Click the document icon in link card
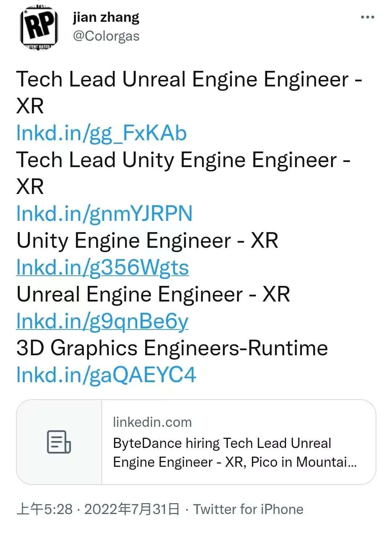The image size is (392, 534). point(59,442)
